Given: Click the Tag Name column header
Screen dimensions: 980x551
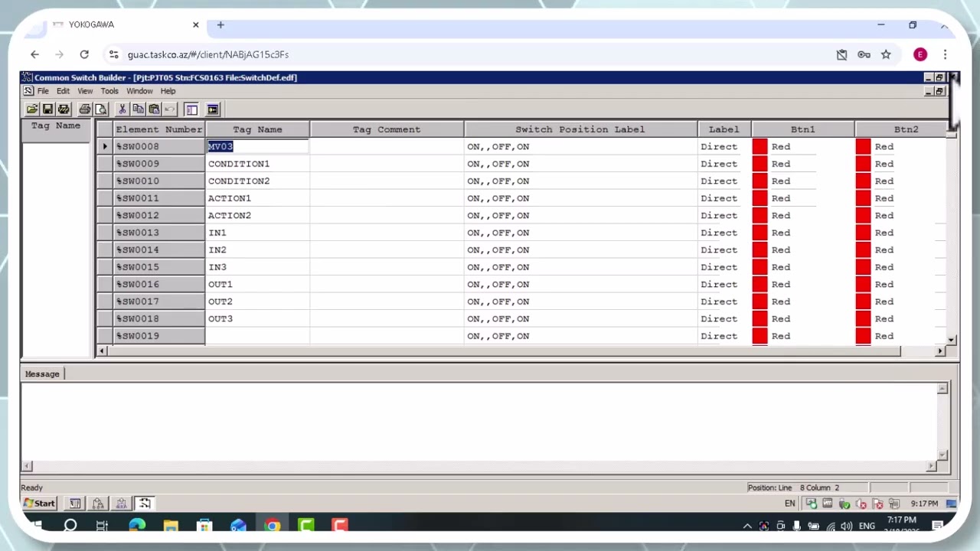Looking at the screenshot, I should coord(257,129).
